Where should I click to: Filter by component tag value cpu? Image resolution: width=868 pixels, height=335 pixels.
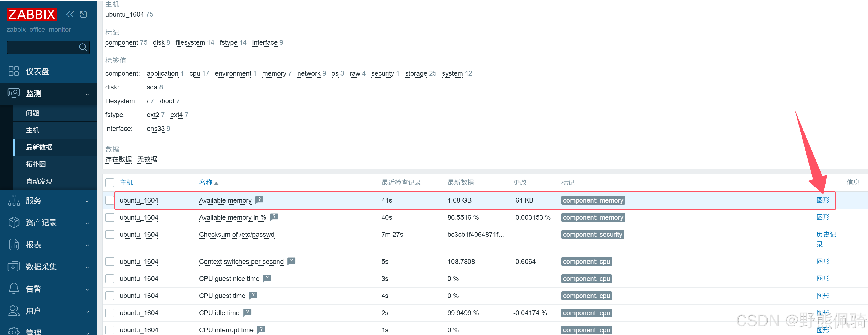pyautogui.click(x=195, y=73)
